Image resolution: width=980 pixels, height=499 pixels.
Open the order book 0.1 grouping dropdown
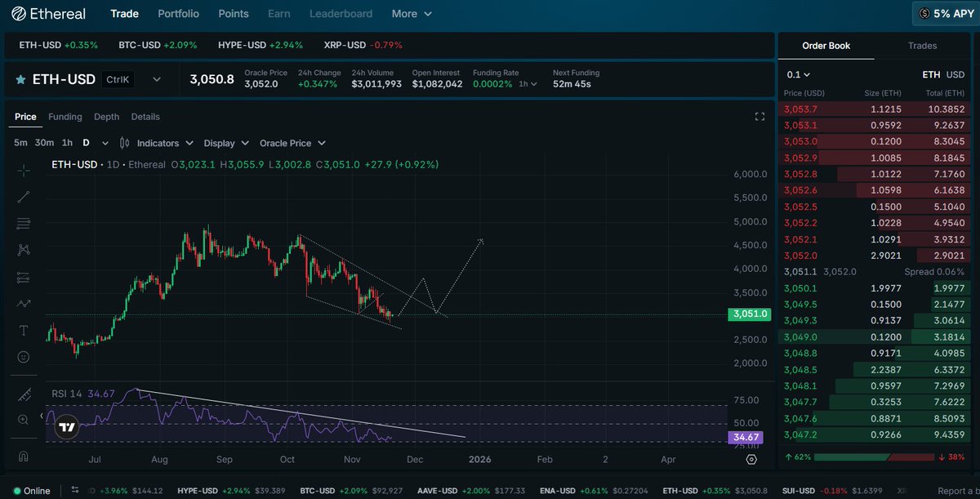pos(799,74)
